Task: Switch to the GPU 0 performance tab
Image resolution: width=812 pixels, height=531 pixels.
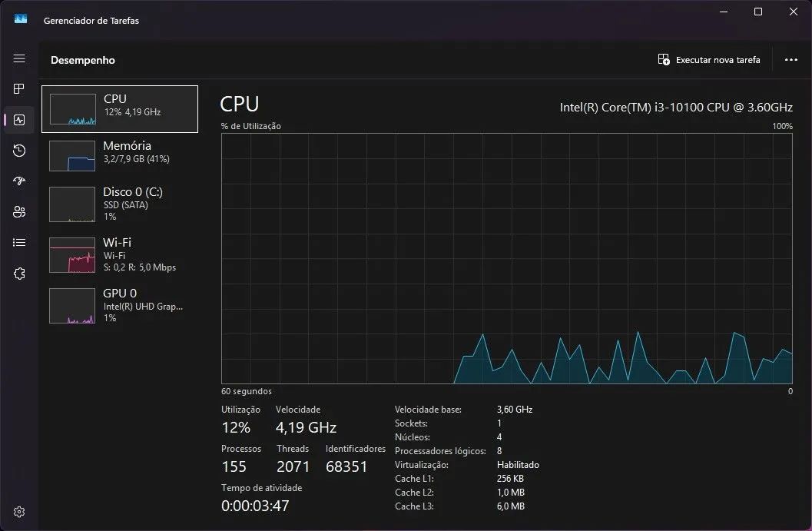Action: (x=119, y=305)
